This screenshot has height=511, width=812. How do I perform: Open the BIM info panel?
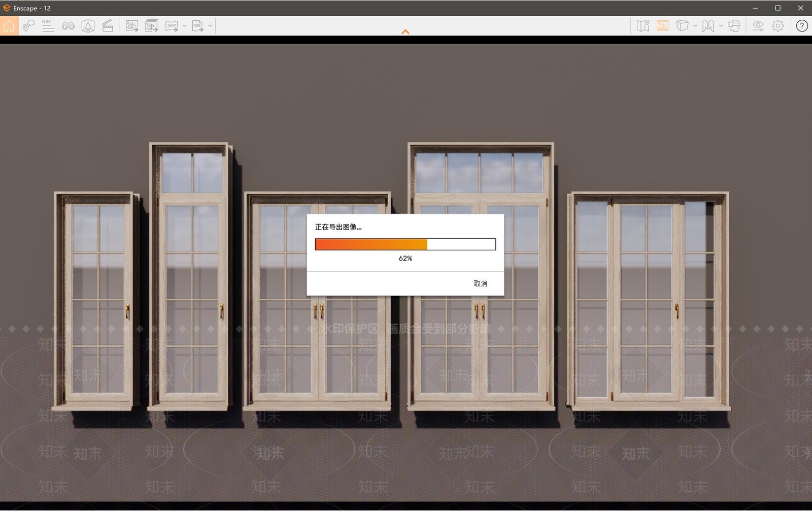[x=48, y=25]
